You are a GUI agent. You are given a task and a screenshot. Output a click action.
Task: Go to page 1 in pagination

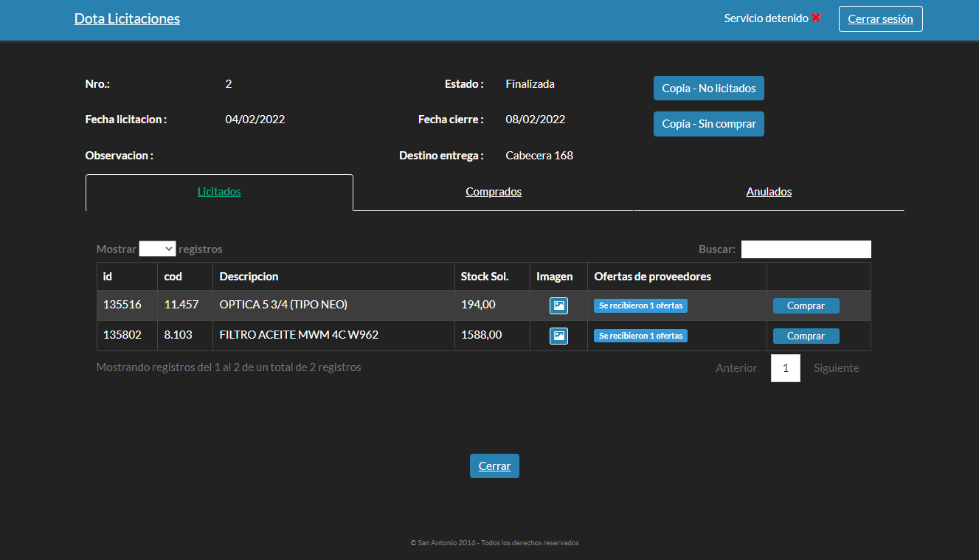tap(785, 368)
